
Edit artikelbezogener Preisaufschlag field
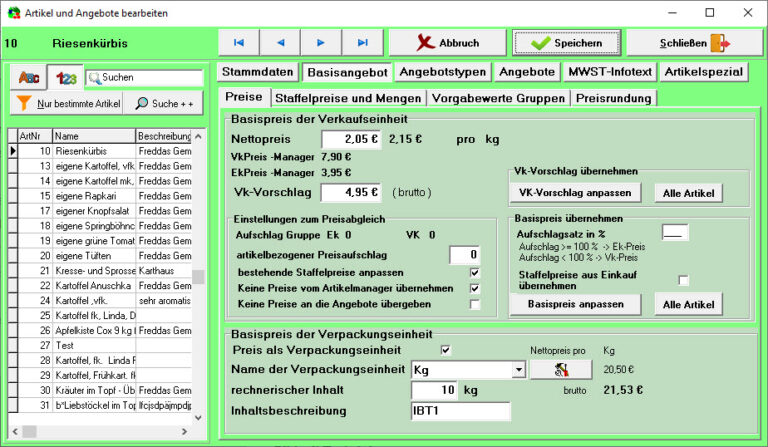(464, 255)
